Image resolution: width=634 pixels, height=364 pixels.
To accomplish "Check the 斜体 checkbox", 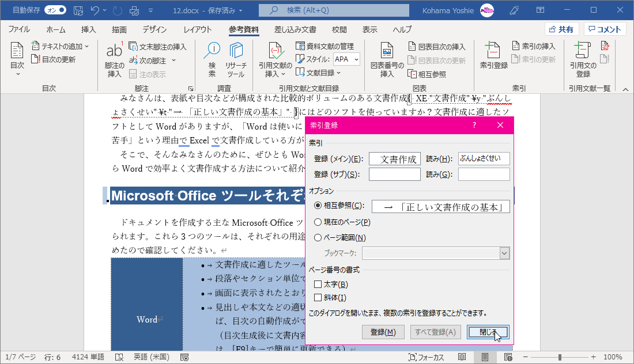I will [x=318, y=297].
